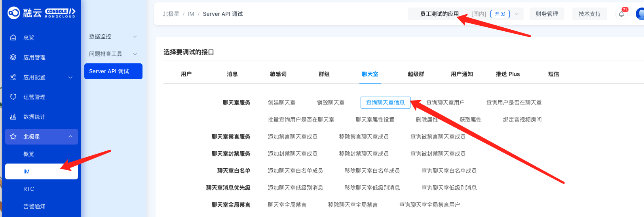Open 运营管理 in the sidebar
Screen dimensions: 644x217
click(x=34, y=97)
